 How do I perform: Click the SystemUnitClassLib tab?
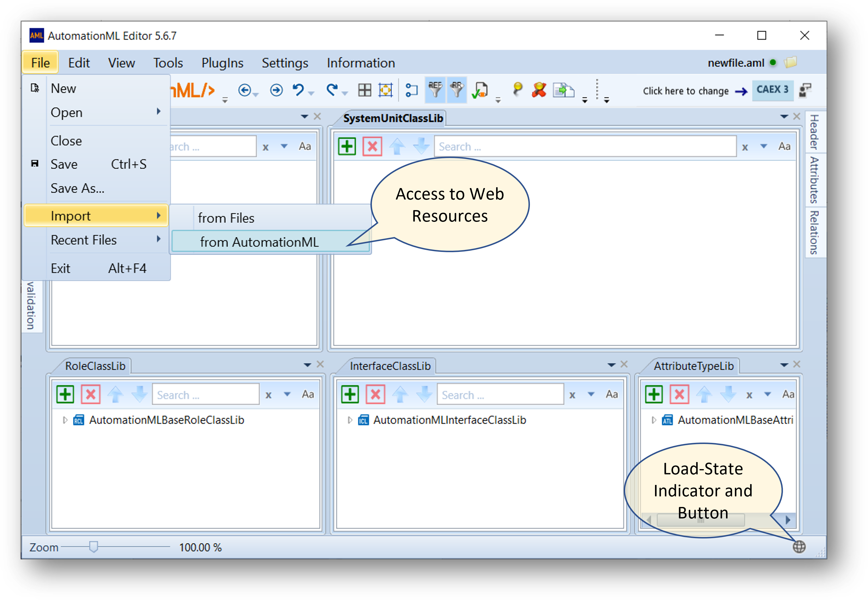click(x=393, y=119)
